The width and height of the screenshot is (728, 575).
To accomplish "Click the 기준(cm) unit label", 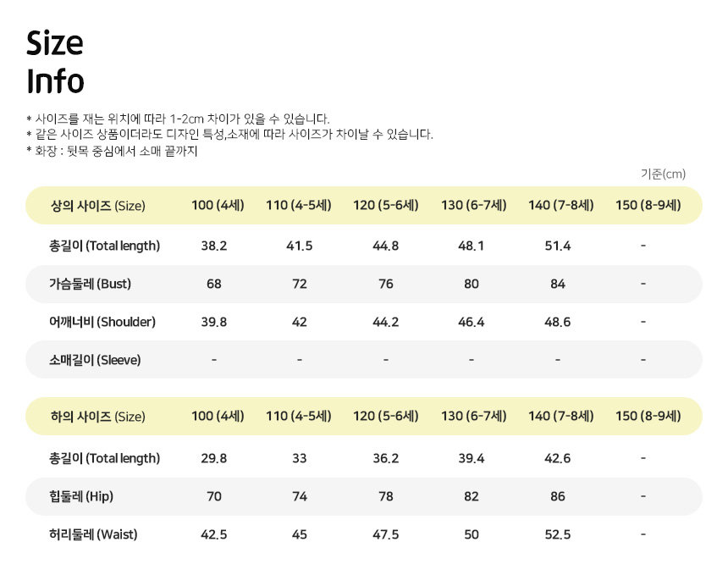I will (663, 174).
